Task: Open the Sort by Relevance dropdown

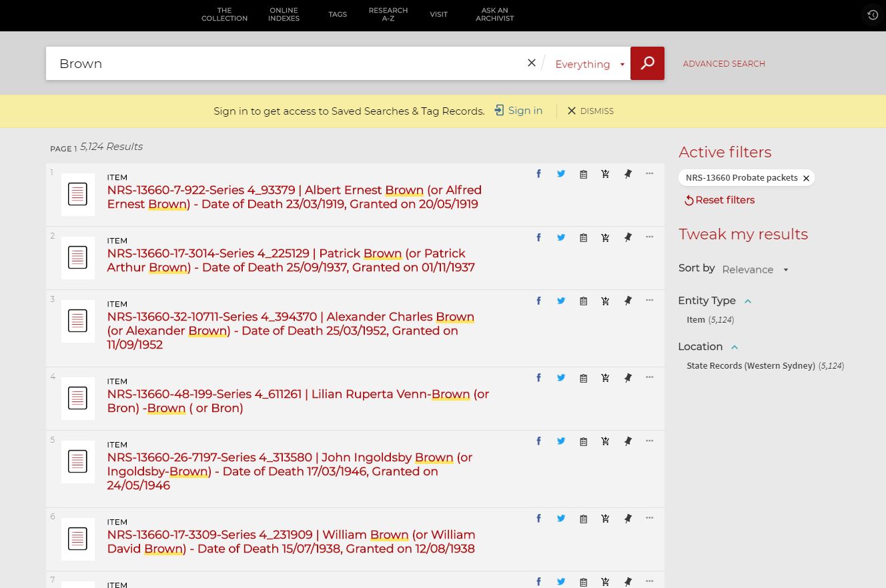Action: click(x=755, y=269)
